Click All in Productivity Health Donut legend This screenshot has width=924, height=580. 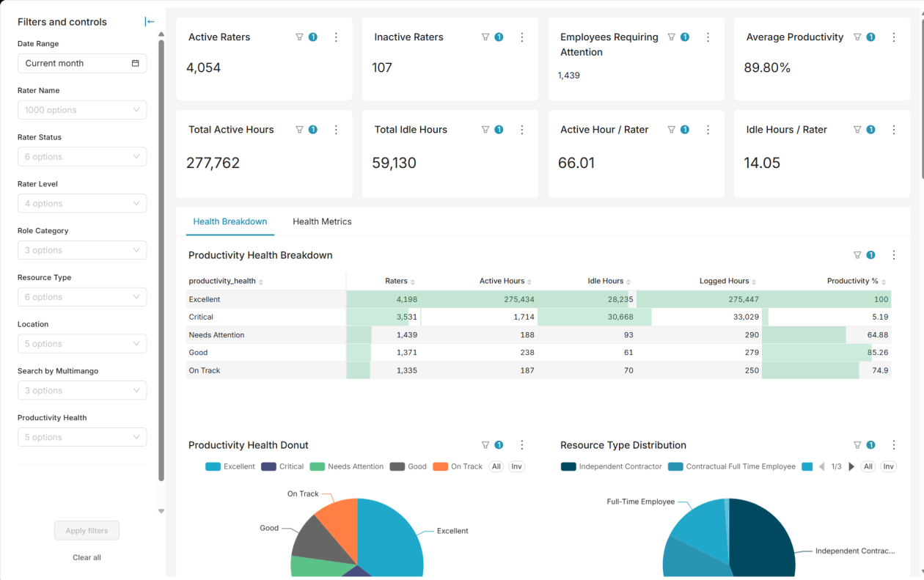click(x=496, y=466)
